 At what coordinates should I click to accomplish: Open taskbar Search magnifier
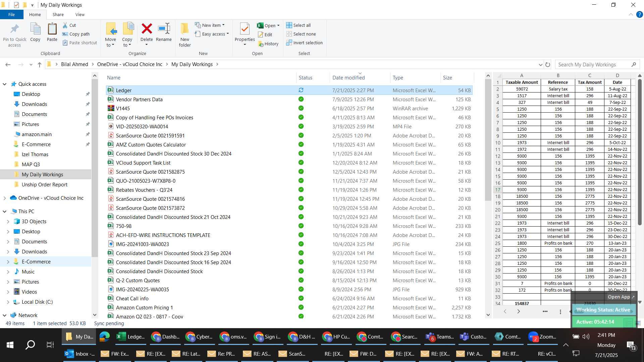point(30,345)
